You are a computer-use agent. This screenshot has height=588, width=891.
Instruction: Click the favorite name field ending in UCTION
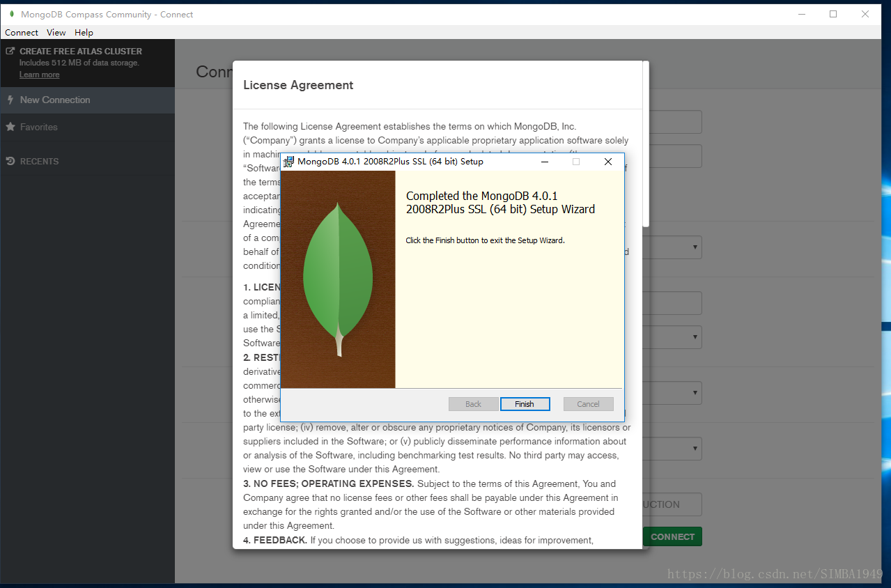point(672,504)
